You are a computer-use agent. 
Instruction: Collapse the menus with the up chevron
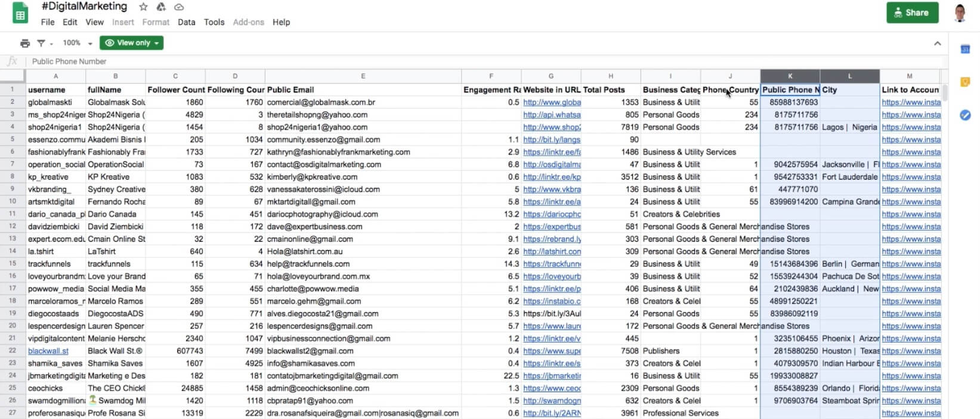pyautogui.click(x=937, y=44)
